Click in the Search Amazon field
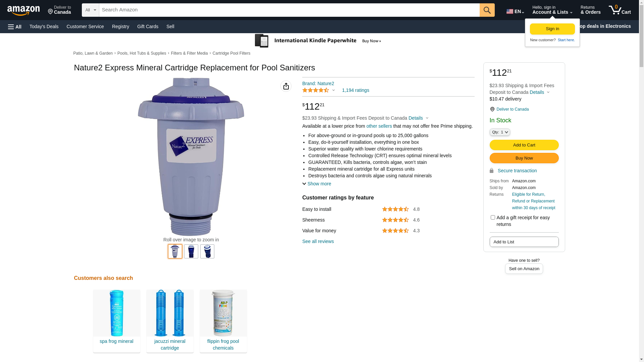The width and height of the screenshot is (644, 362). 289,10
